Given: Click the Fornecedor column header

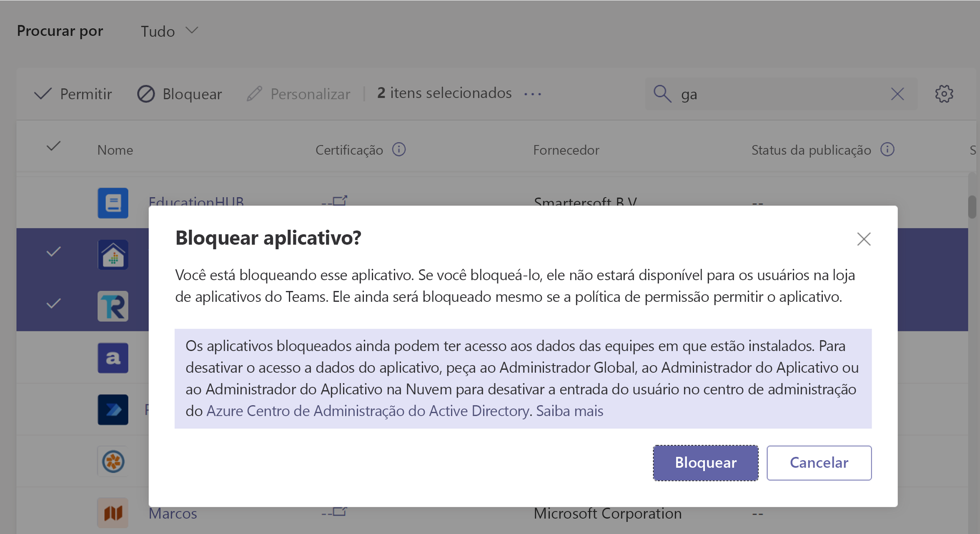Looking at the screenshot, I should 566,150.
